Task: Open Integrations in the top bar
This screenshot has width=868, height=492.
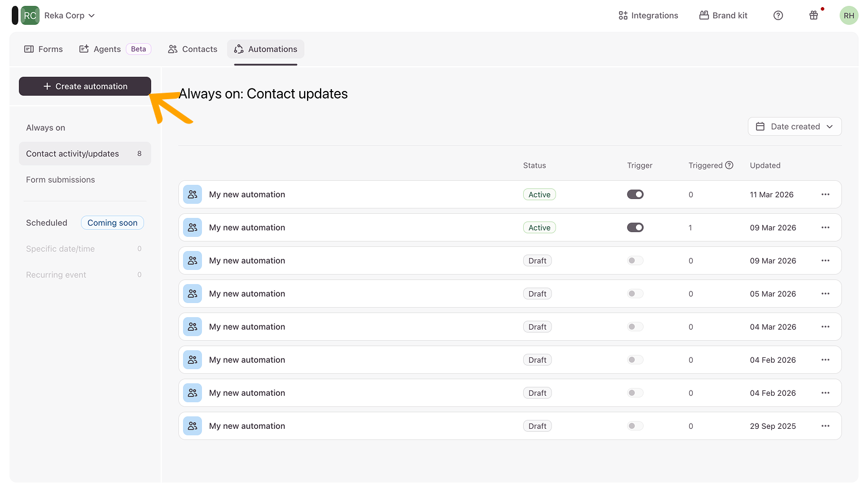Action: tap(648, 15)
